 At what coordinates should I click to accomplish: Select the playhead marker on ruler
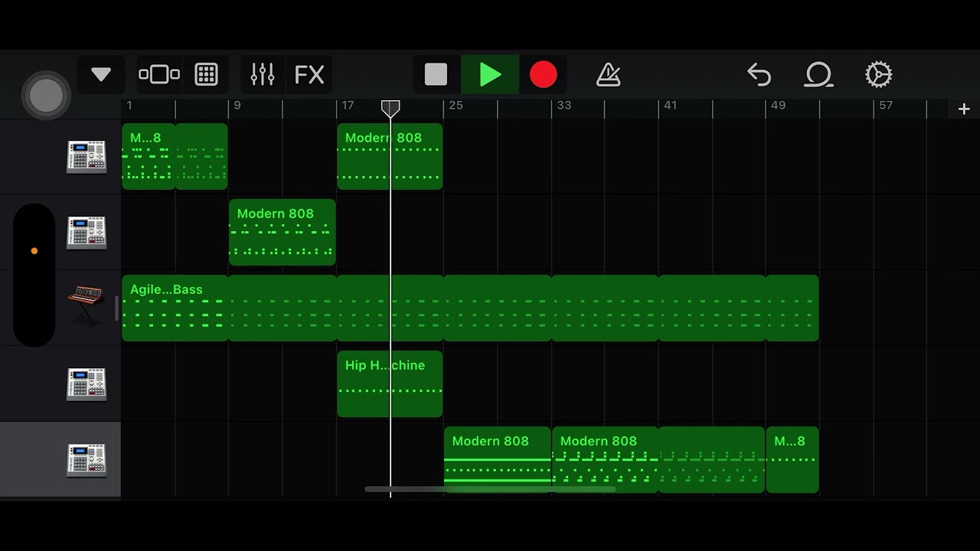[x=390, y=109]
